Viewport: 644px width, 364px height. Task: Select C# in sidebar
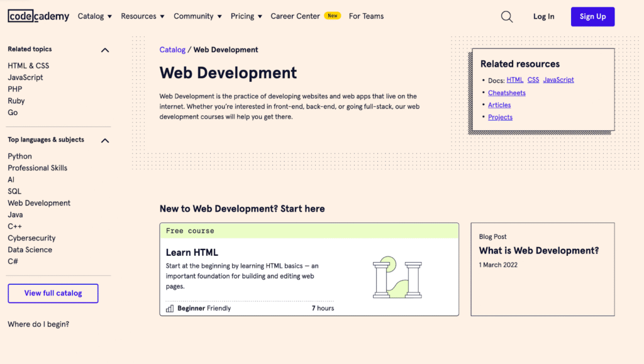point(13,262)
